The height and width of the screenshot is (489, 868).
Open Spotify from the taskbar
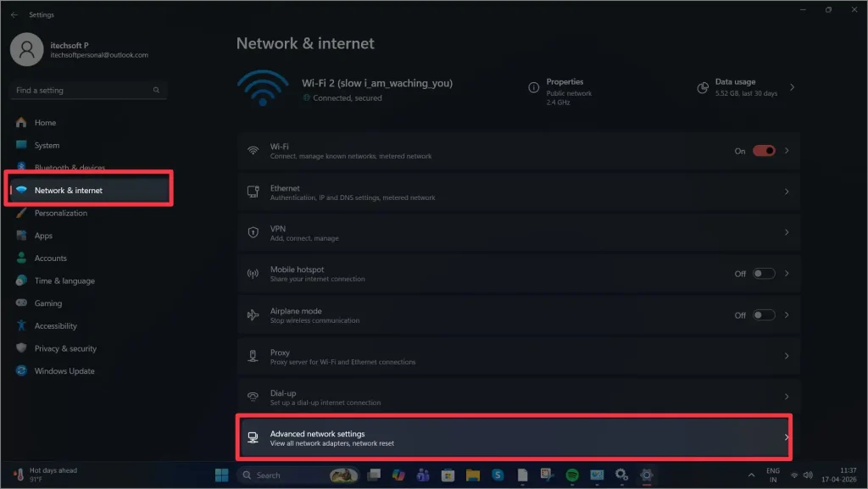[x=572, y=475]
